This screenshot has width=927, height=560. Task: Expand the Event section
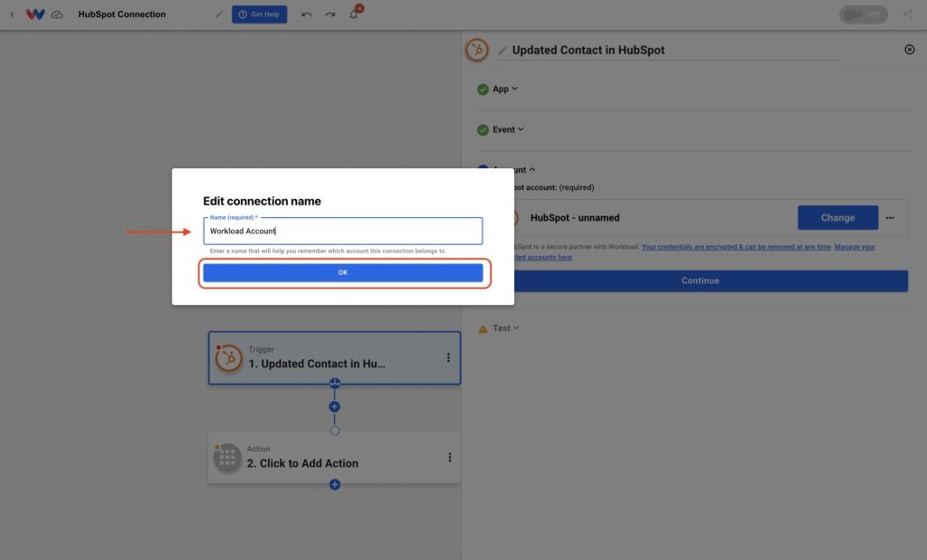pos(509,129)
